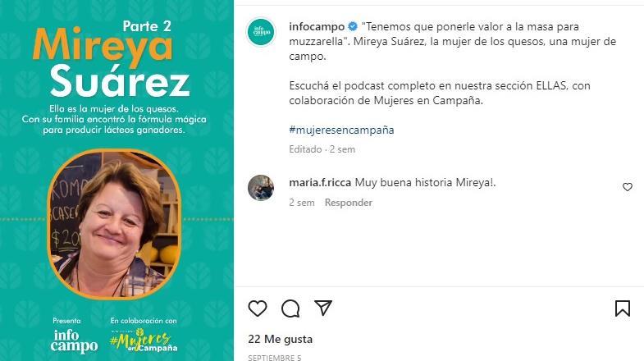Click Mireya Suárez portrait photo
Image resolution: width=644 pixels, height=361 pixels.
114,225
